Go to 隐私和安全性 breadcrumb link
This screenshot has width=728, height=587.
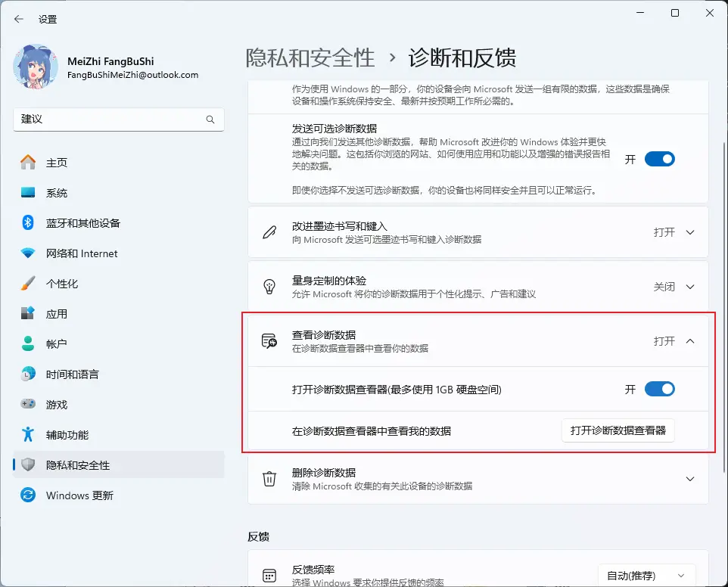[310, 57]
